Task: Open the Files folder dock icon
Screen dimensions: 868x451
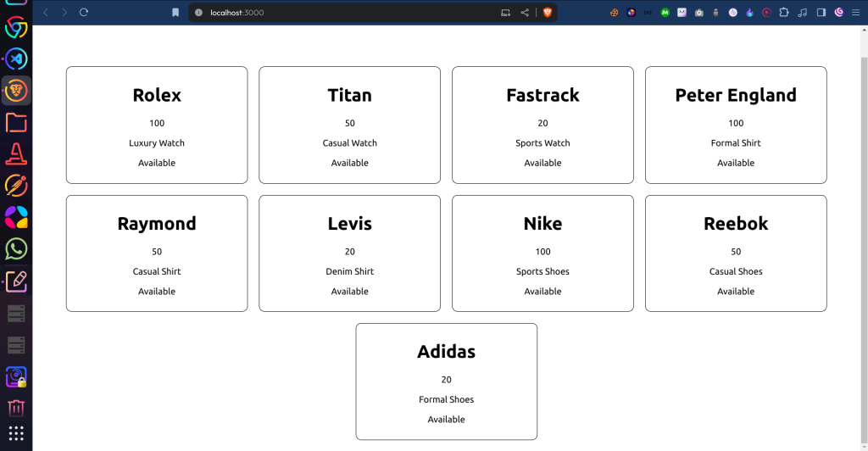Action: point(16,122)
